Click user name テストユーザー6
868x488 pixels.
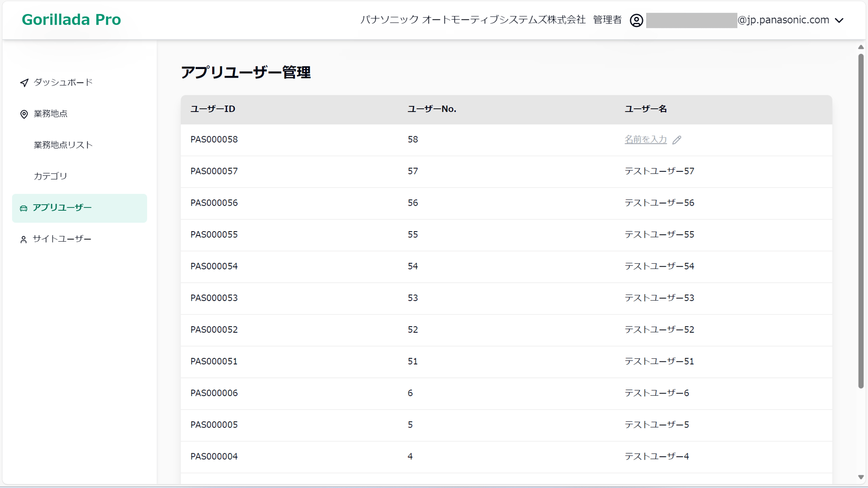click(x=657, y=393)
